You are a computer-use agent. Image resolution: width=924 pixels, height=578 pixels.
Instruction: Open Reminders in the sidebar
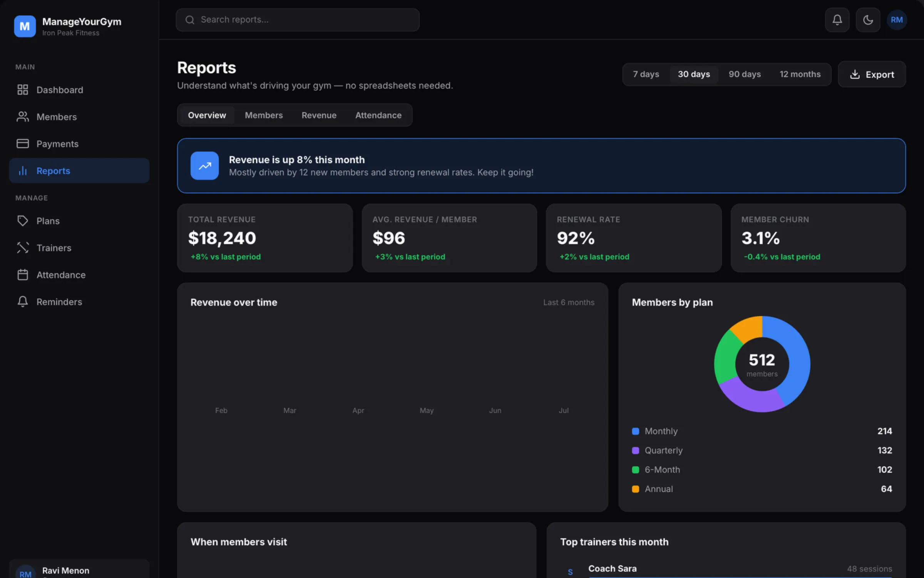79,302
